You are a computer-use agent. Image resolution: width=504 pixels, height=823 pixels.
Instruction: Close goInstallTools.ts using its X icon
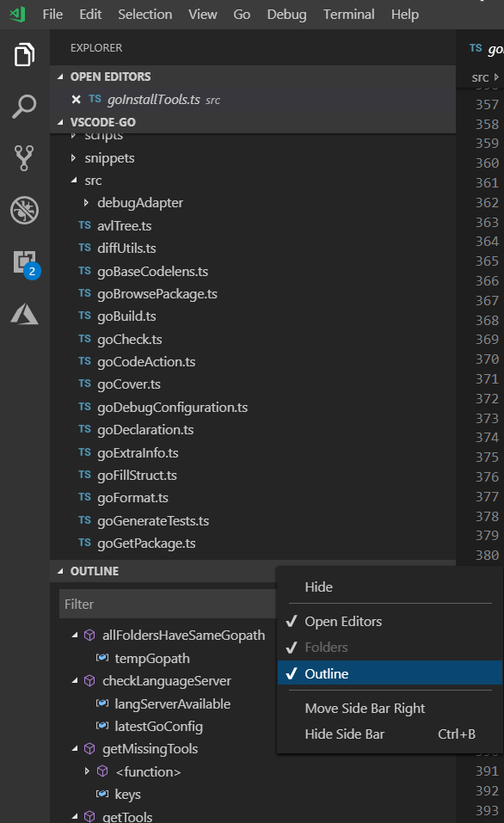pyautogui.click(x=76, y=99)
